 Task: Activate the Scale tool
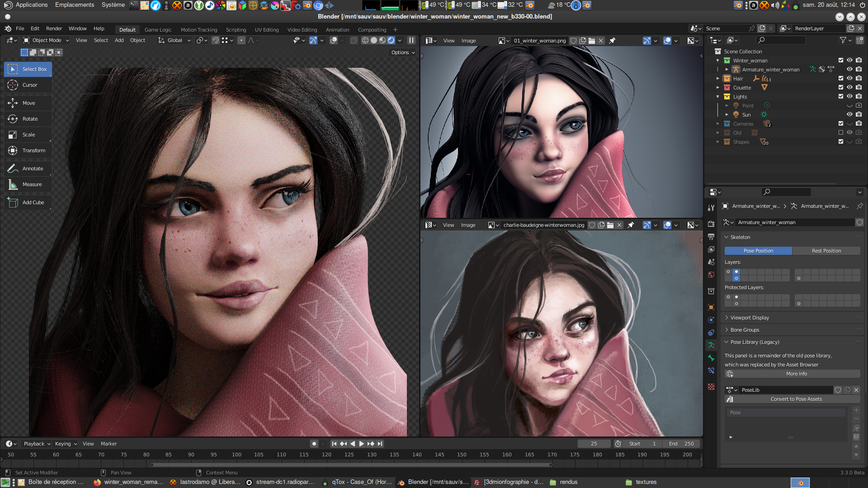pos(28,135)
